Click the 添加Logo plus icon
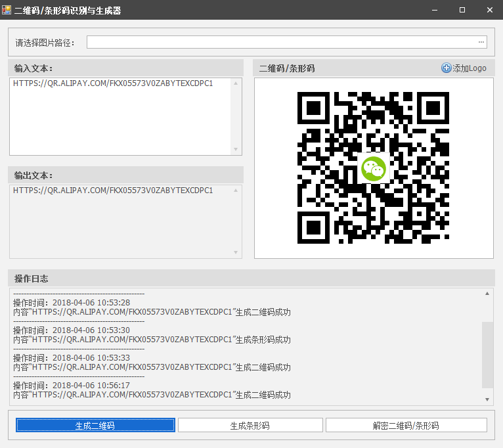Viewport: 503px width, 448px height. pos(446,68)
